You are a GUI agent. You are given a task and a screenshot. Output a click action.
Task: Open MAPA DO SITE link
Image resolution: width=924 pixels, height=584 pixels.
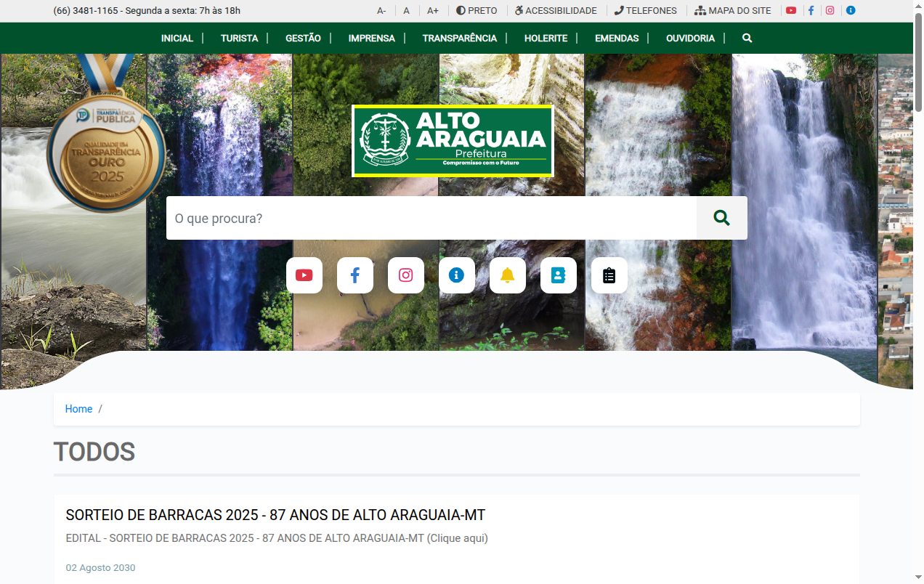733,11
